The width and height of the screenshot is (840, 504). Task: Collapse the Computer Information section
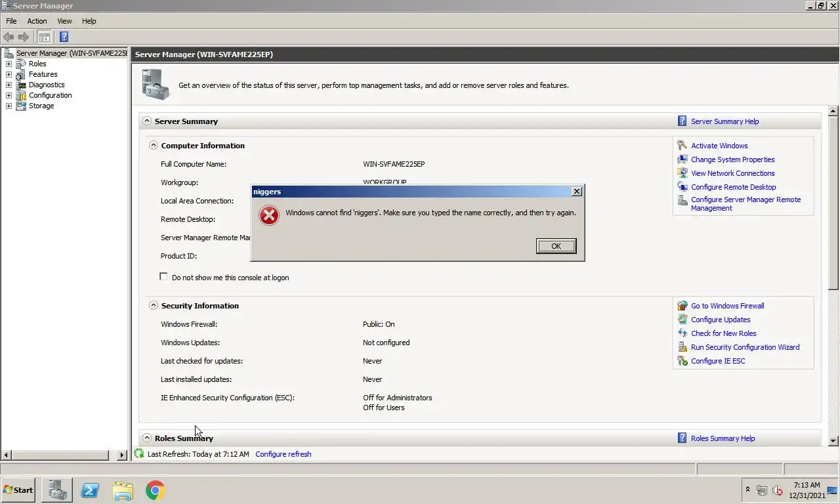(154, 145)
